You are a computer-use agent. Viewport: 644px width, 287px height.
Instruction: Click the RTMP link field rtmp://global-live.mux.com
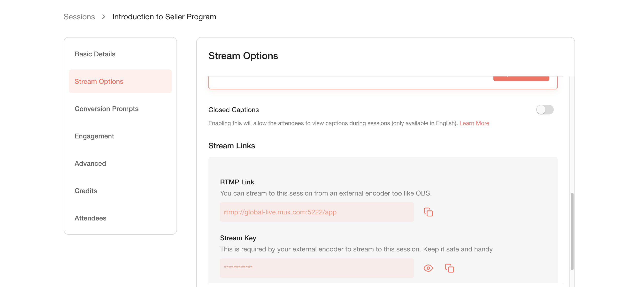pyautogui.click(x=316, y=212)
